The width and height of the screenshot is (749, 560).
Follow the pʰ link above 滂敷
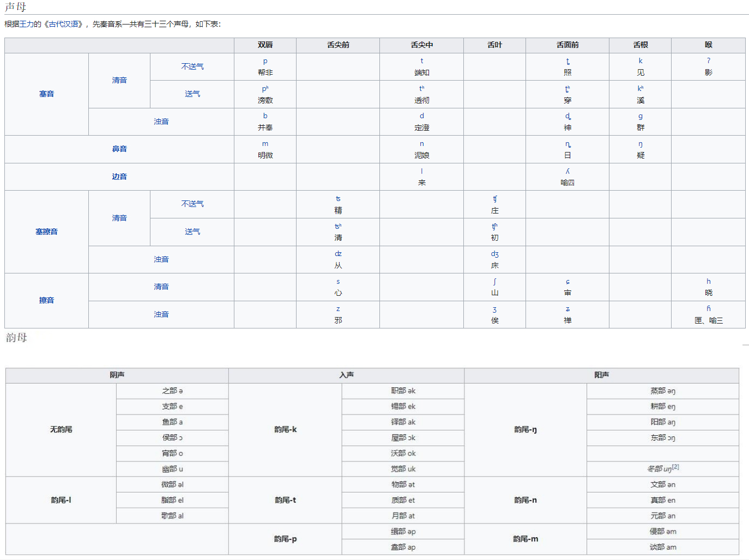tap(265, 89)
